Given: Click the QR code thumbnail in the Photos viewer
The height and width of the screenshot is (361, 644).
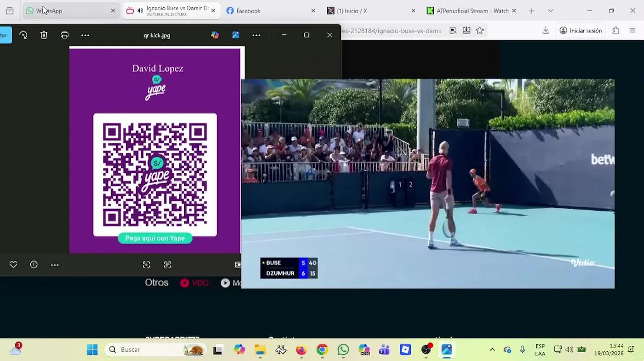Looking at the screenshot, I should [155, 174].
